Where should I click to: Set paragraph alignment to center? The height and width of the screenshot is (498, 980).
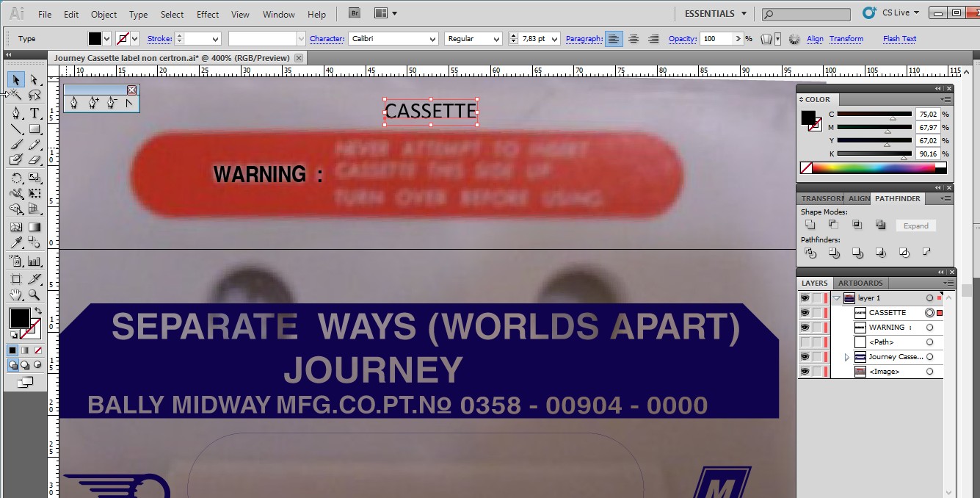pyautogui.click(x=634, y=39)
